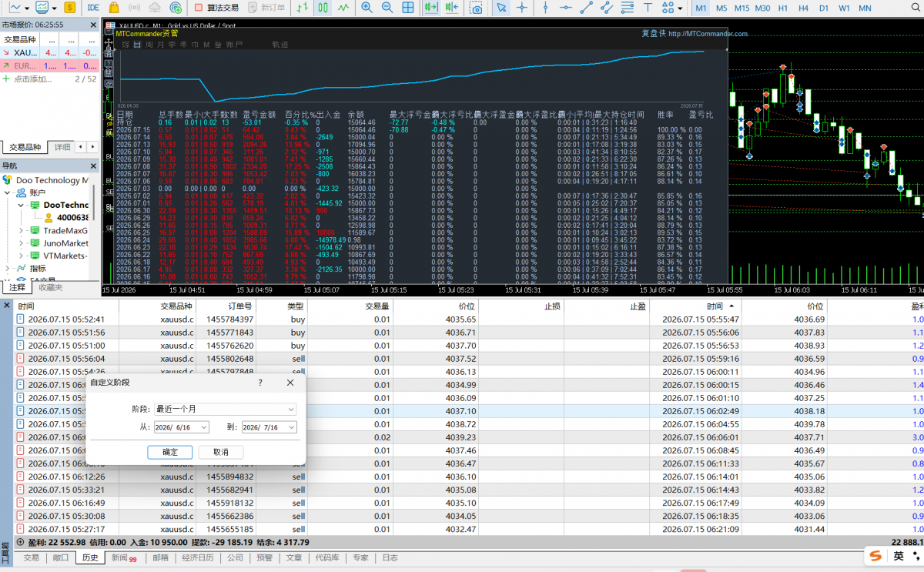The width and height of the screenshot is (924, 572).
Task: Click the help question mark in dialog
Action: (x=259, y=383)
